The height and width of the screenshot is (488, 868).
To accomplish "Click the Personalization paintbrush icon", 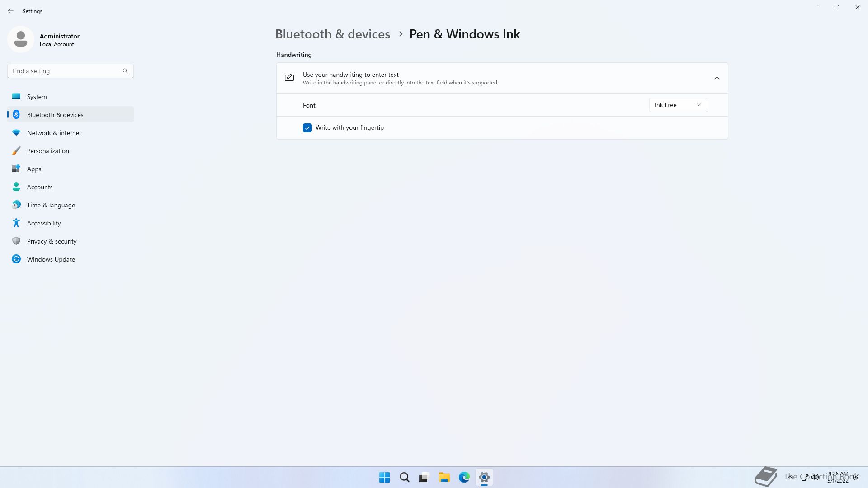I will coord(16,150).
